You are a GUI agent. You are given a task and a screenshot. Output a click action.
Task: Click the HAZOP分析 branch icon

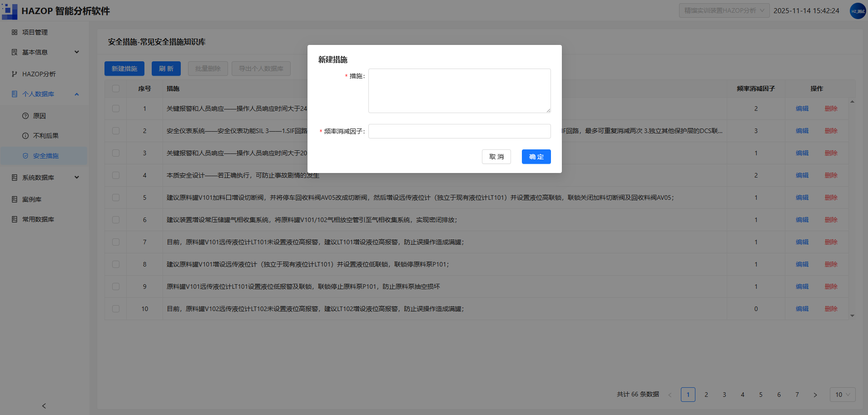click(15, 74)
